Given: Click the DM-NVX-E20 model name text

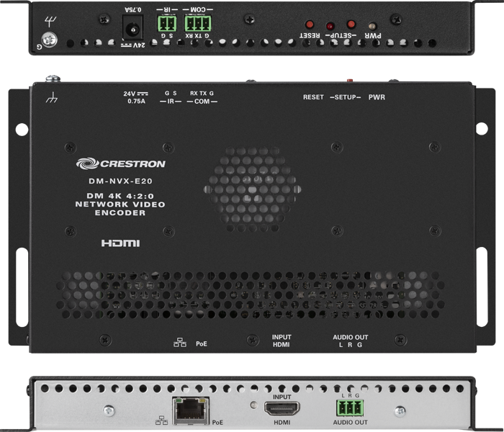Looking at the screenshot, I should pos(107,181).
